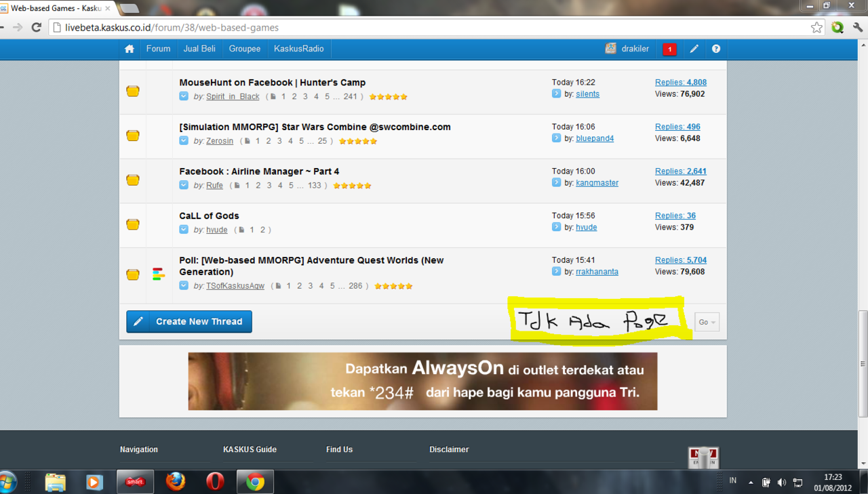View Replies: 4,808 link
The image size is (868, 494).
681,83
